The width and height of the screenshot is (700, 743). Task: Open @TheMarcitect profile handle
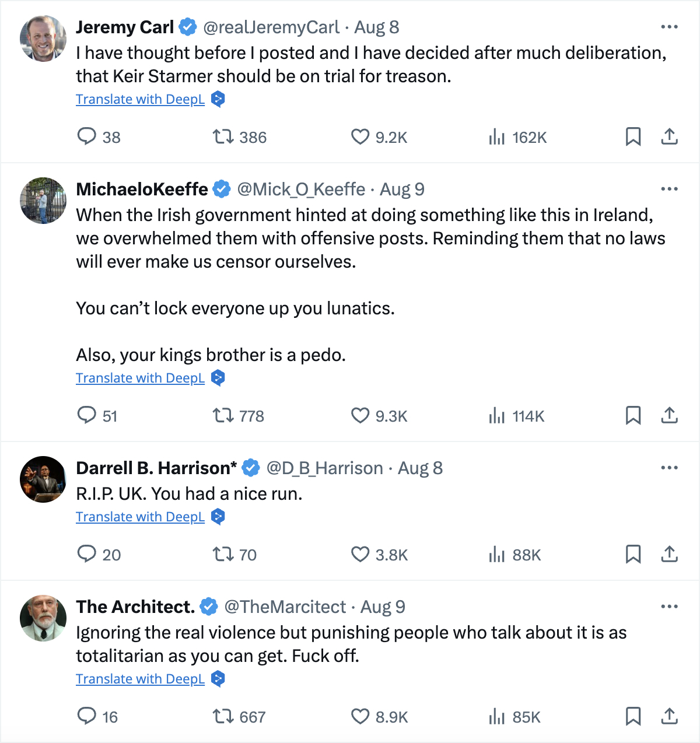coord(285,607)
